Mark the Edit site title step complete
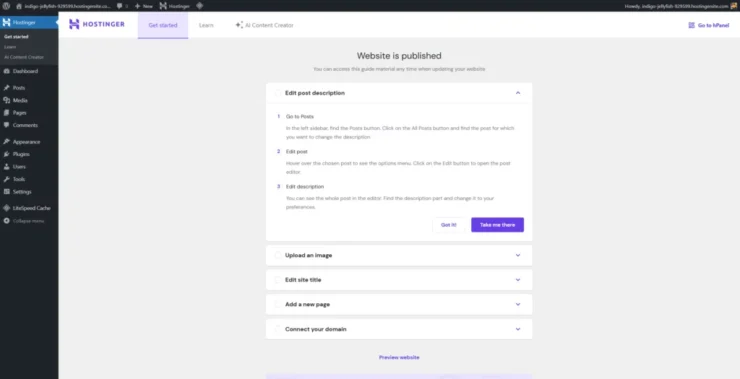 pos(278,280)
